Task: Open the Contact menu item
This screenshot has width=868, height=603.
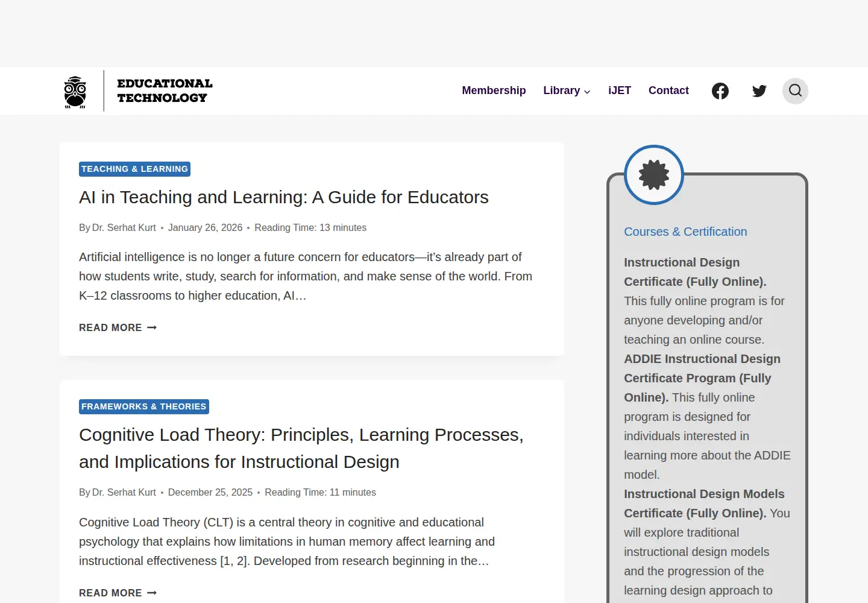Action: pos(668,90)
